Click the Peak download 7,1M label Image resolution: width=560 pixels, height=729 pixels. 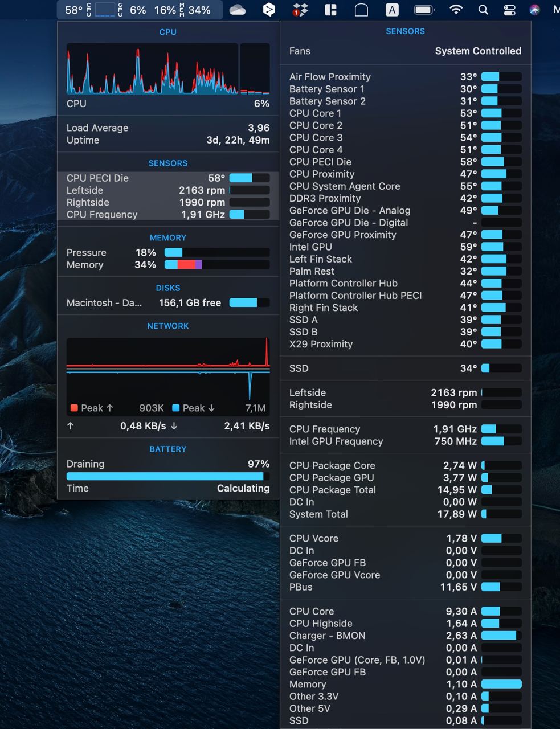(219, 408)
